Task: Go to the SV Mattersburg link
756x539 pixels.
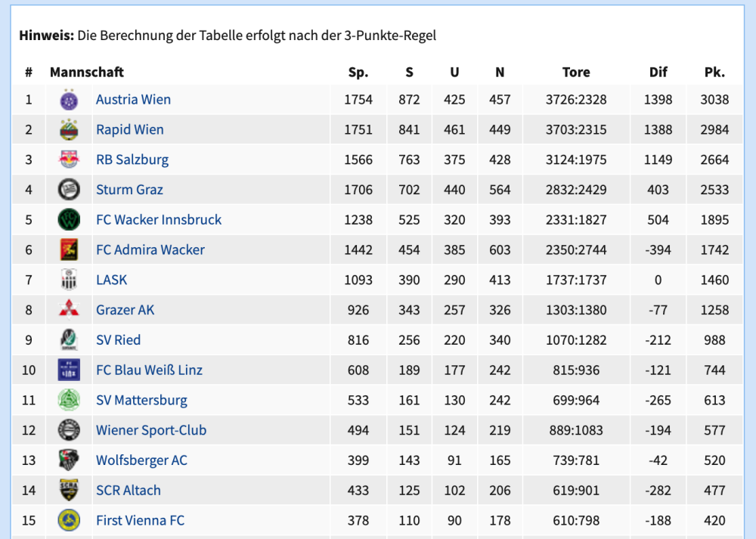Action: [x=141, y=400]
